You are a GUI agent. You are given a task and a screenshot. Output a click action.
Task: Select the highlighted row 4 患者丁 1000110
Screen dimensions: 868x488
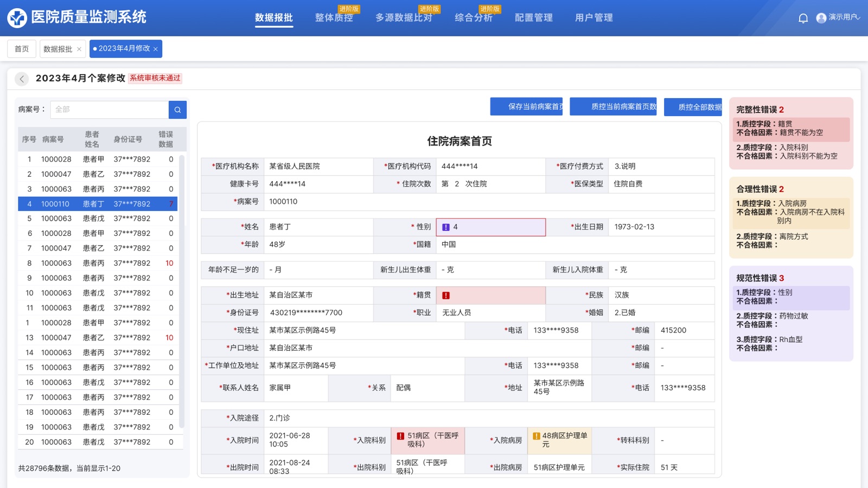click(x=98, y=204)
